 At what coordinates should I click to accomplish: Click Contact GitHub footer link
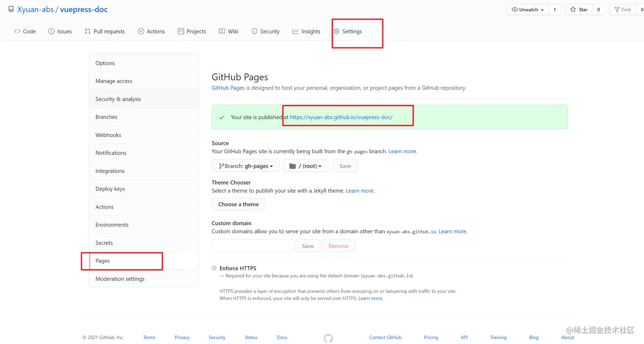pyautogui.click(x=385, y=337)
